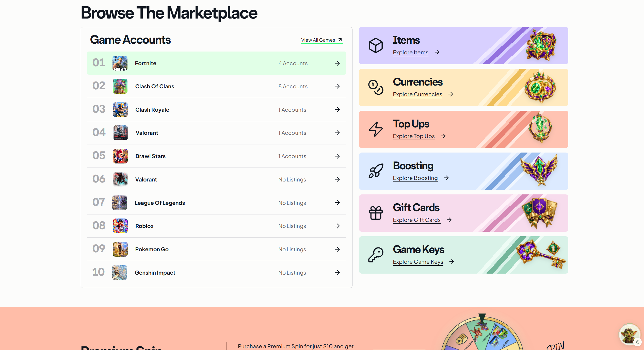Click the Boosting rocket icon

pyautogui.click(x=376, y=171)
